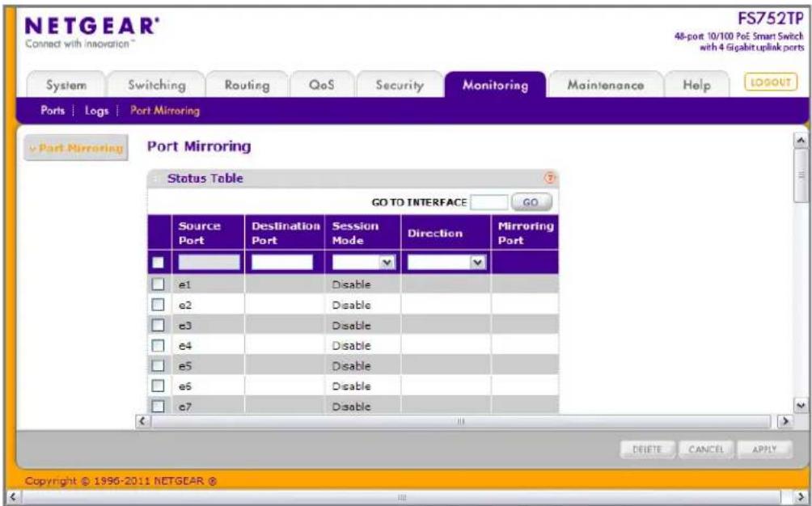Click the LOGOUT button

pyautogui.click(x=771, y=82)
